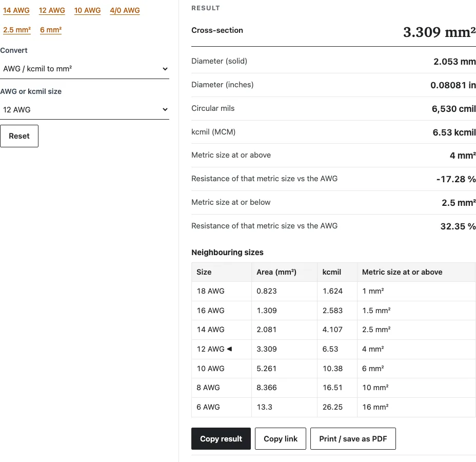Click the 2.5 mm² preset link
The height and width of the screenshot is (462, 476).
coord(17,30)
